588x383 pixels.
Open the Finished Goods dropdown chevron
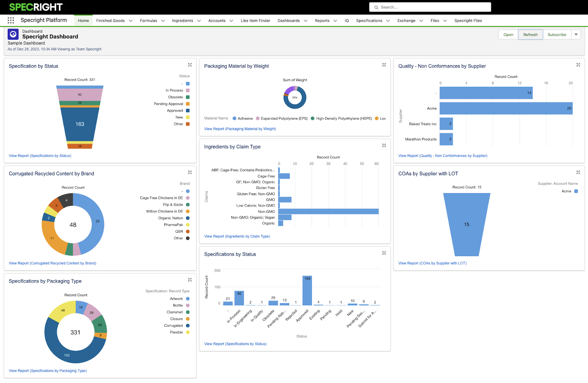pyautogui.click(x=130, y=21)
